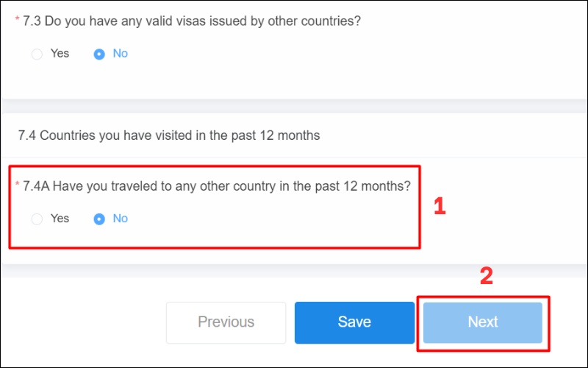Viewport: 588px width, 368px height.
Task: Click the "Yes" label text under question 7.4A
Action: pos(60,219)
